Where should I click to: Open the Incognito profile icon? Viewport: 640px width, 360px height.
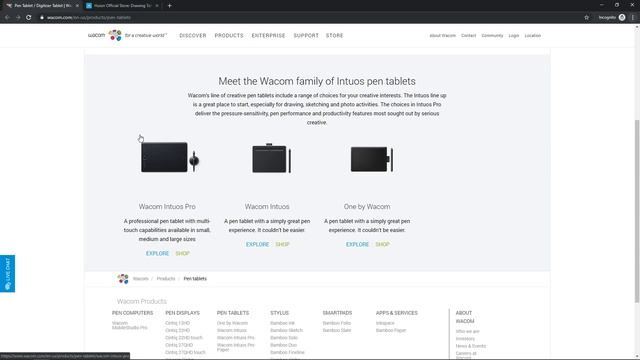point(622,18)
